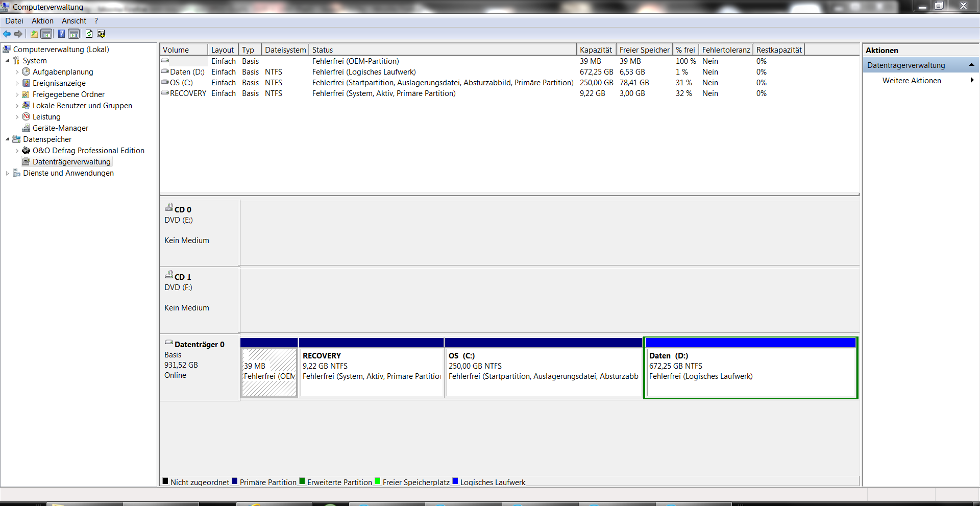This screenshot has width=980, height=506.
Task: Collapse the Datenträgerverwaltung actions section arrow
Action: click(x=971, y=65)
